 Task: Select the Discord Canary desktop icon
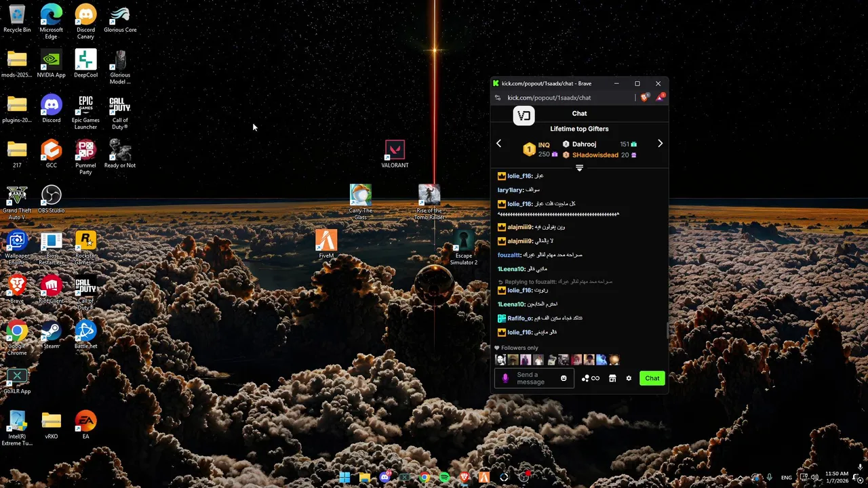coord(85,22)
